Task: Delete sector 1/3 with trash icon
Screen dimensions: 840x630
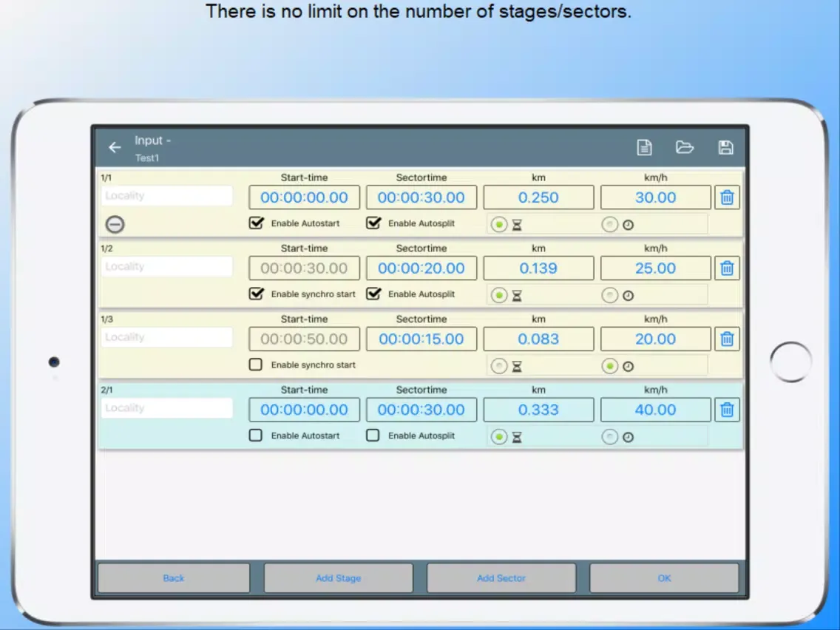Action: (727, 339)
